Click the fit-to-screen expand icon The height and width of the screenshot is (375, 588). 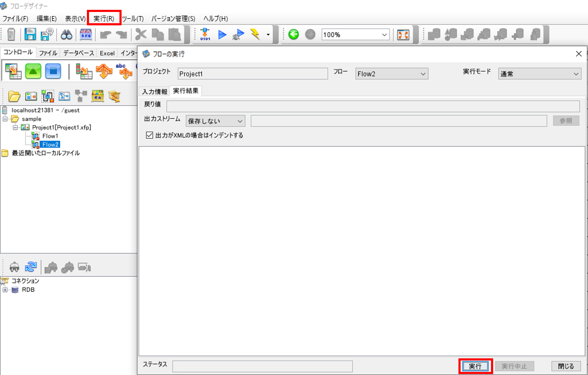click(x=403, y=34)
